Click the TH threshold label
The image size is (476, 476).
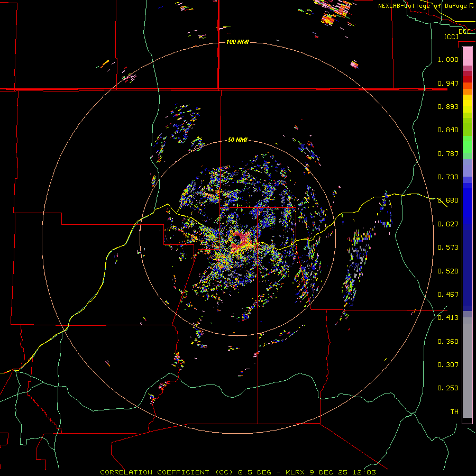tap(454, 412)
